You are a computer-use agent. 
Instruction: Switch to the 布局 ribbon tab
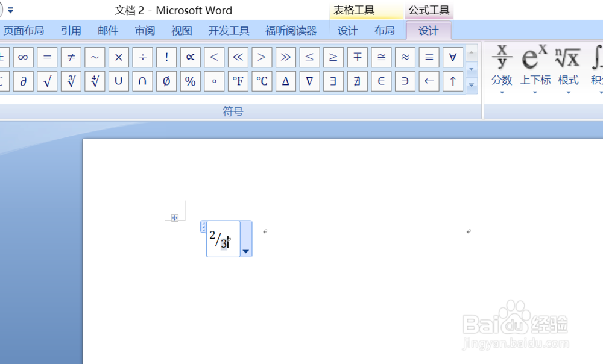point(385,30)
